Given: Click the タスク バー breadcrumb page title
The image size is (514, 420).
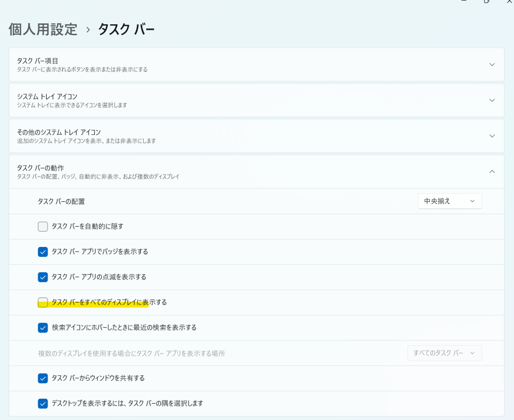Looking at the screenshot, I should coord(126,29).
